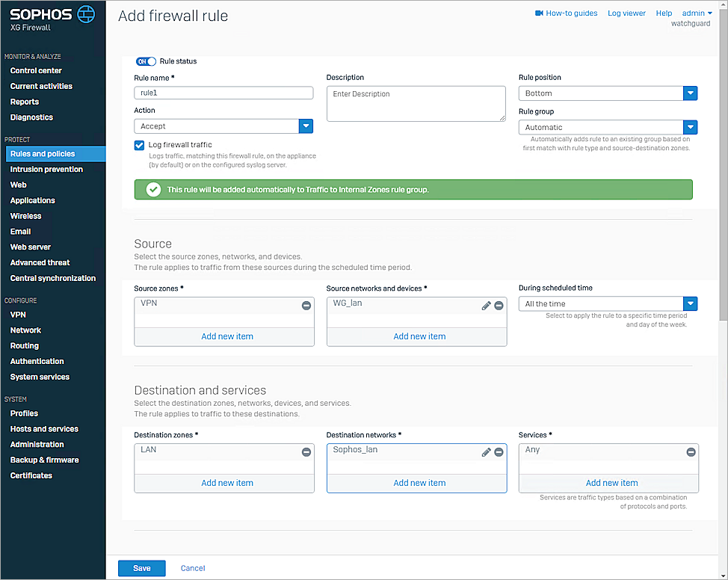This screenshot has width=728, height=580.
Task: Remove the Any service entry
Action: (690, 451)
